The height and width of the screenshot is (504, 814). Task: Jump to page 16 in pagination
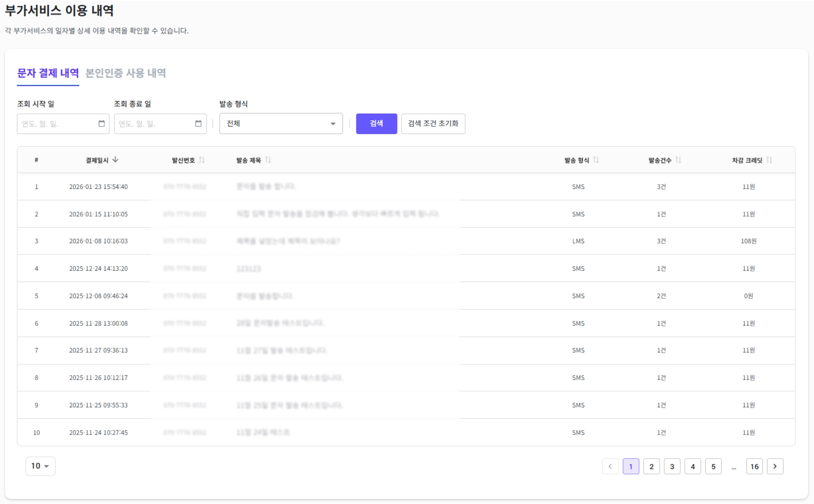[754, 466]
